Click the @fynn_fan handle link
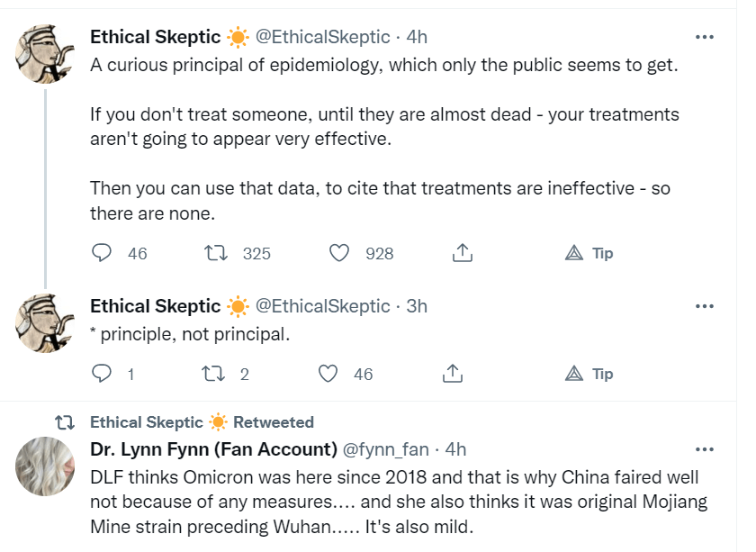The width and height of the screenshot is (756, 552). pos(387,448)
